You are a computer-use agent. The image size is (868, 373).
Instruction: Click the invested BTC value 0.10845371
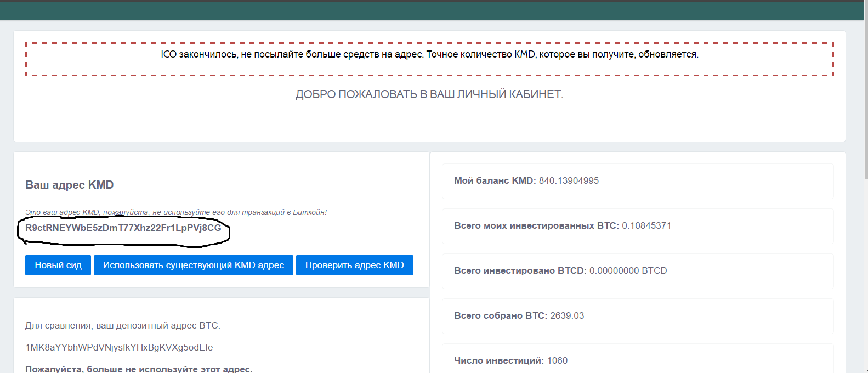[646, 225]
